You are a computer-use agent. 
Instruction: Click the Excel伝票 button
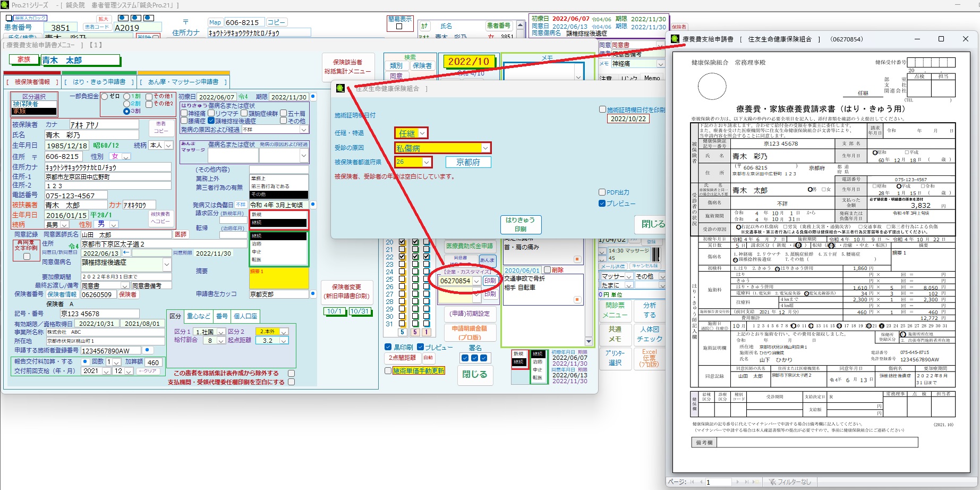click(x=649, y=358)
